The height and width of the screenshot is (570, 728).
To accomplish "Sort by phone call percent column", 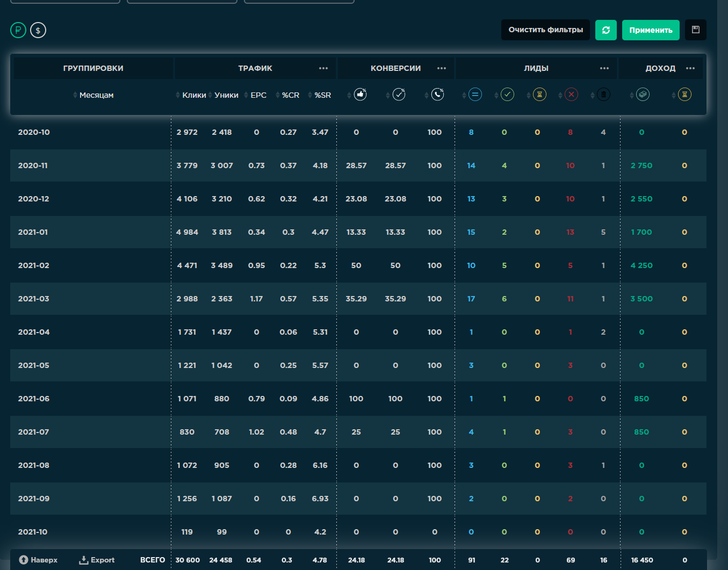I will pyautogui.click(x=437, y=95).
